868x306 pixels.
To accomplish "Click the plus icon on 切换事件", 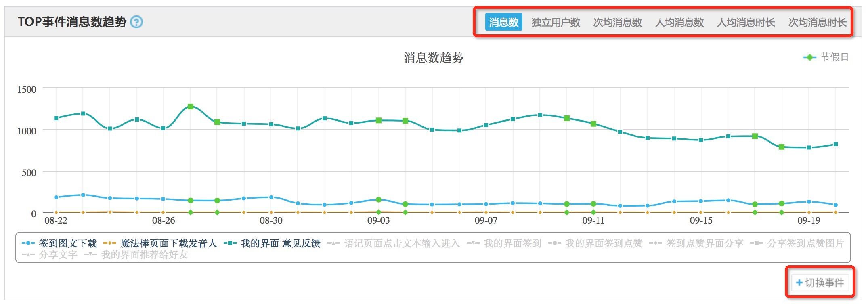I will [799, 283].
